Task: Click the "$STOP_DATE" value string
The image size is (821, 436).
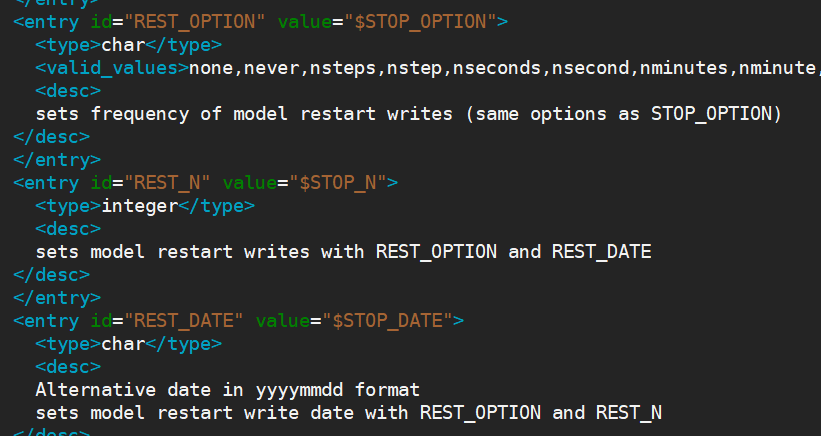Action: 387,320
